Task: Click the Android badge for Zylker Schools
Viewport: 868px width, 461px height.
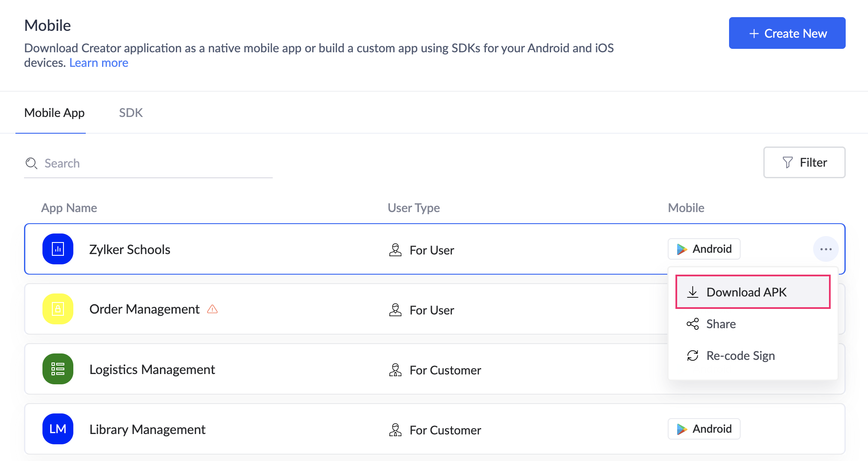Action: [x=704, y=249]
